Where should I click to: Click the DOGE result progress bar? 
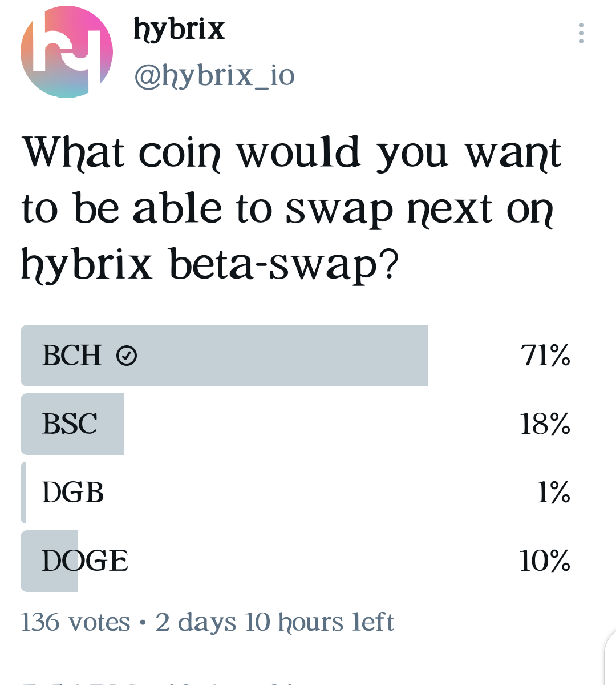tap(49, 561)
